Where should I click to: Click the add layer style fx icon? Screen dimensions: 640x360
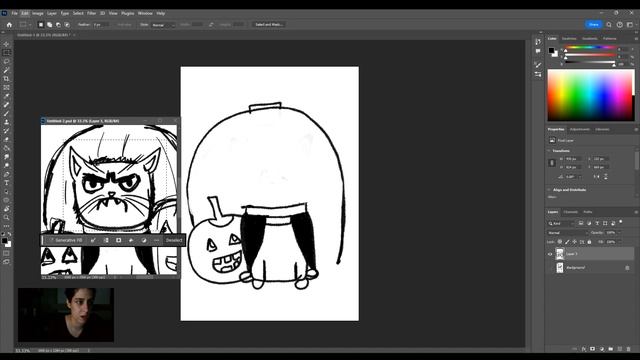[x=584, y=349]
